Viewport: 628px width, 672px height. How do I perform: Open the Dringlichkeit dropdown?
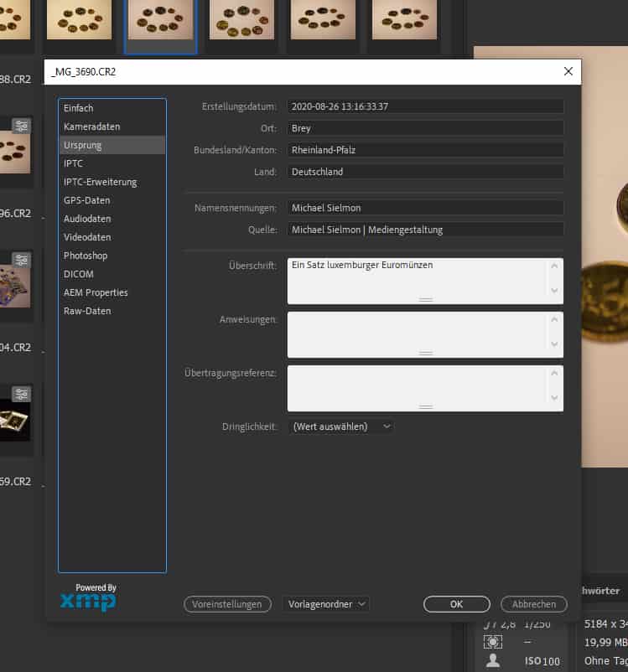click(x=341, y=426)
